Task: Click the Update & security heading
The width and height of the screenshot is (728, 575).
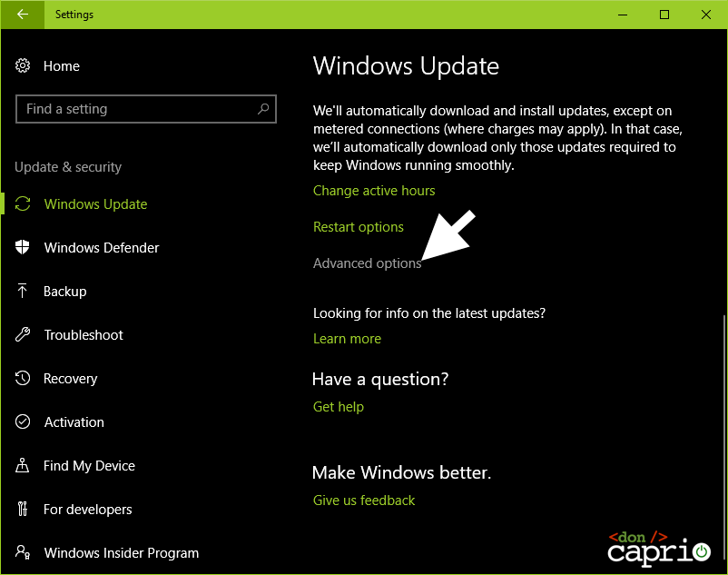Action: (68, 167)
